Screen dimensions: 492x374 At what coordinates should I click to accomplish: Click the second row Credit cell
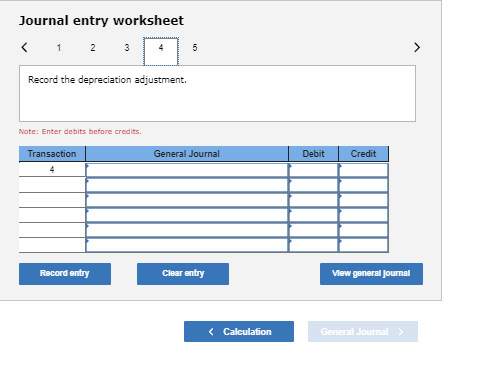364,185
